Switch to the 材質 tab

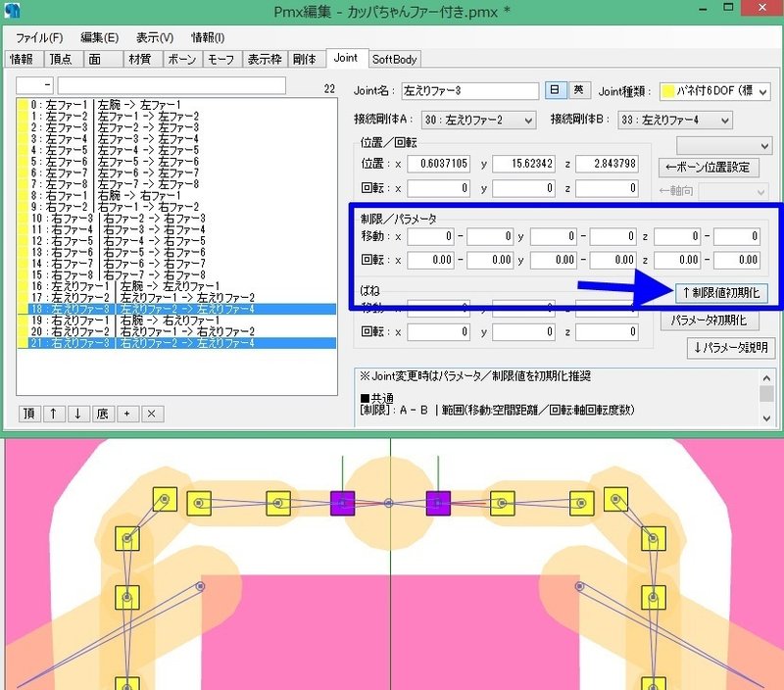coord(142,59)
